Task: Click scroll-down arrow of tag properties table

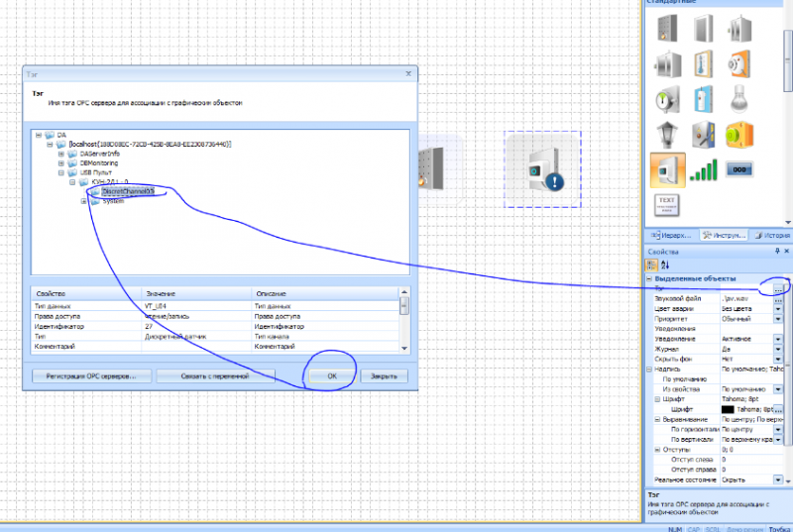Action: (x=404, y=348)
